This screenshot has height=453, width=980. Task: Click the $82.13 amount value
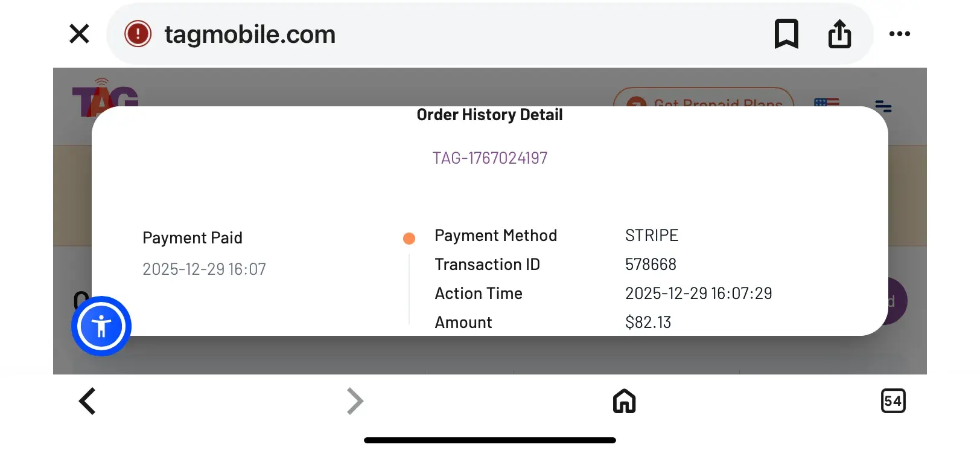(648, 323)
